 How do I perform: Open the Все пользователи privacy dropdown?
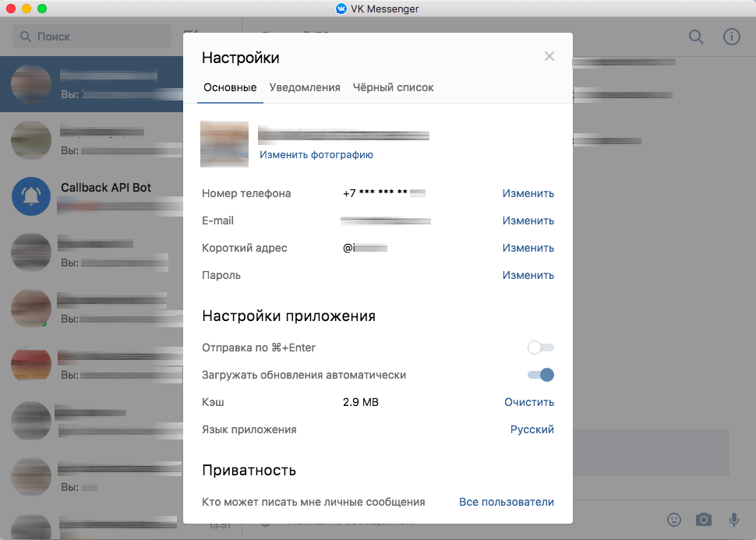pyautogui.click(x=507, y=502)
